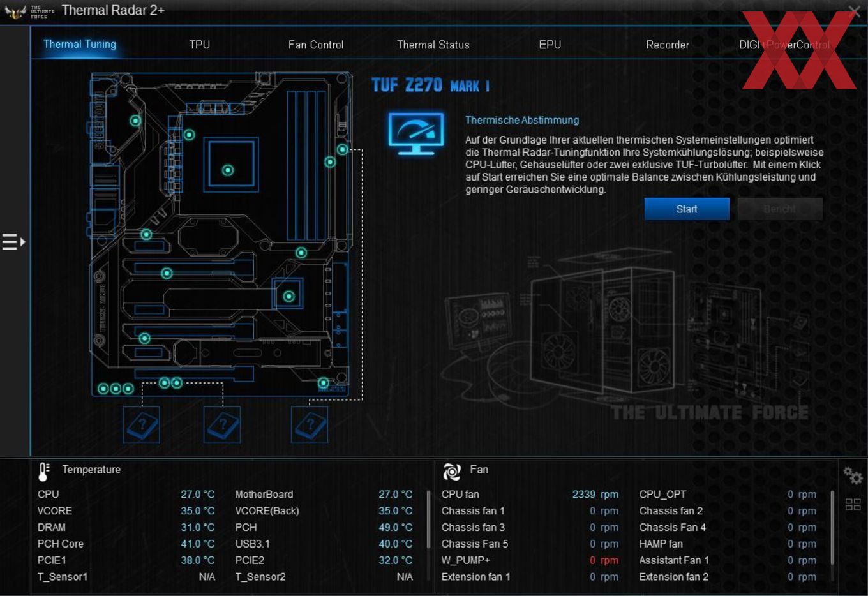
Task: Click the thermometer Temperature icon
Action: [x=43, y=471]
